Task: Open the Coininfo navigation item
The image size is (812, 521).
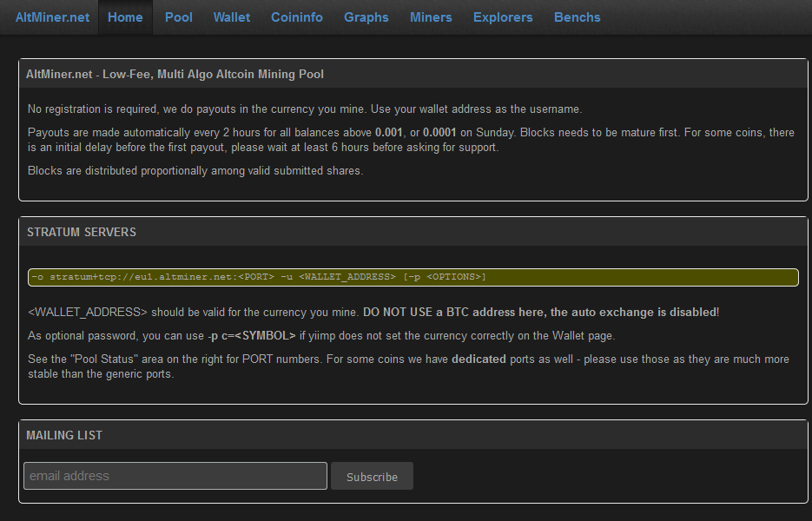Action: (297, 17)
